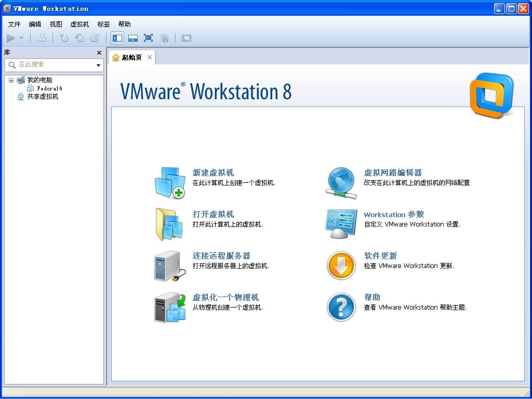Click the 新建虚拟机 link
Screen dimensions: 532x399
(x=213, y=172)
